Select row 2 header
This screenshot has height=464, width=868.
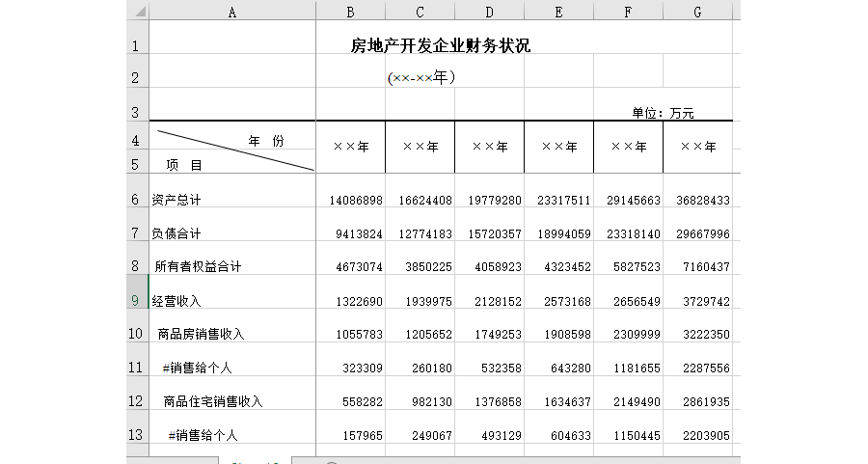(137, 70)
